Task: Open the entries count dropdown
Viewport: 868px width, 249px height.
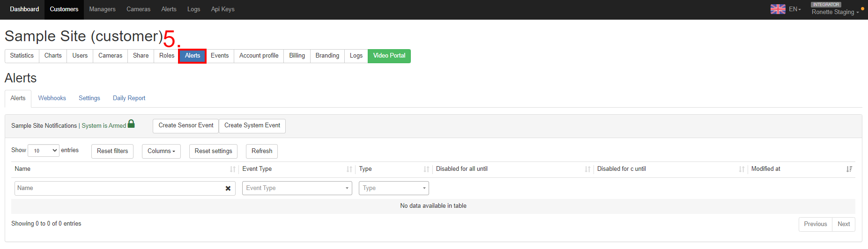Action: point(44,151)
